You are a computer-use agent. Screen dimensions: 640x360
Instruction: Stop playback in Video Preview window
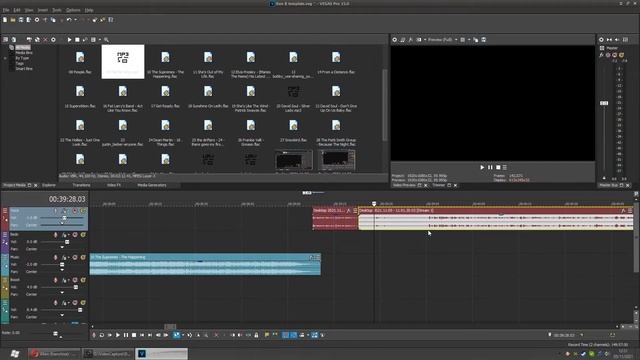pos(498,167)
